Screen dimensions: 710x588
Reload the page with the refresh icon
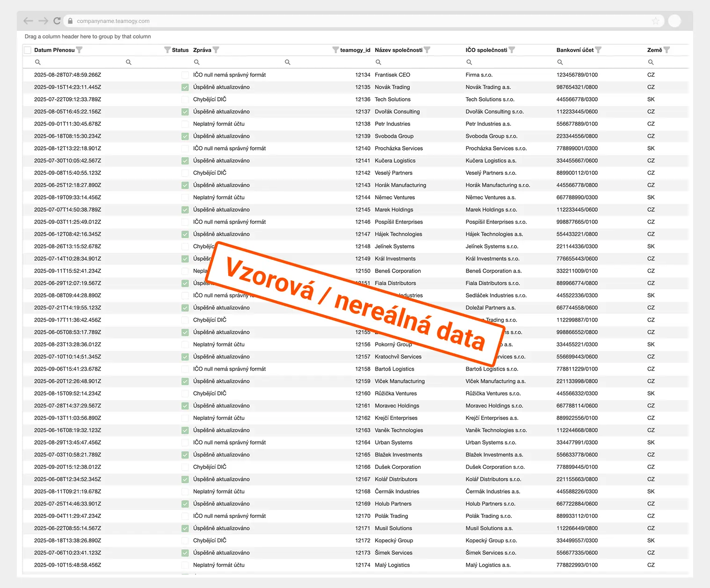click(57, 21)
